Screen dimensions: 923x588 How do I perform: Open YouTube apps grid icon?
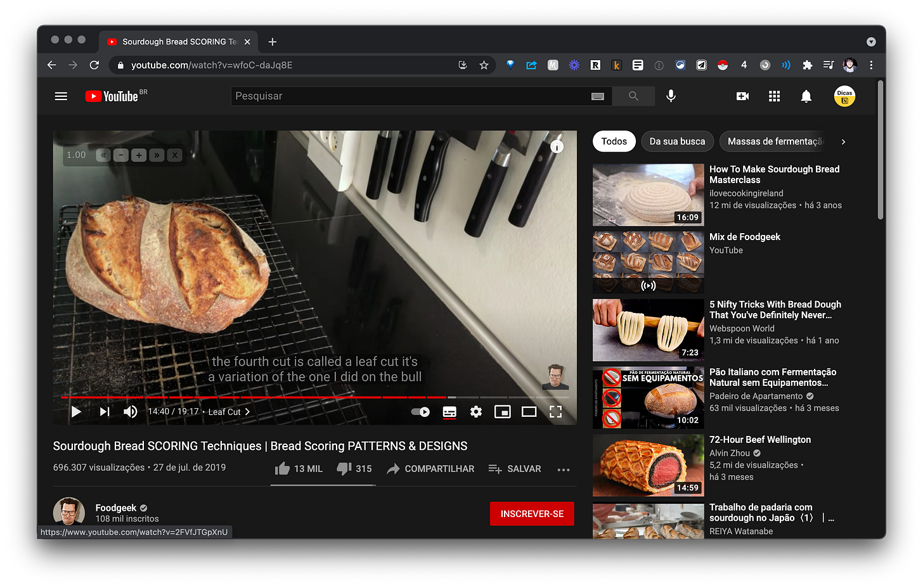[x=774, y=96]
